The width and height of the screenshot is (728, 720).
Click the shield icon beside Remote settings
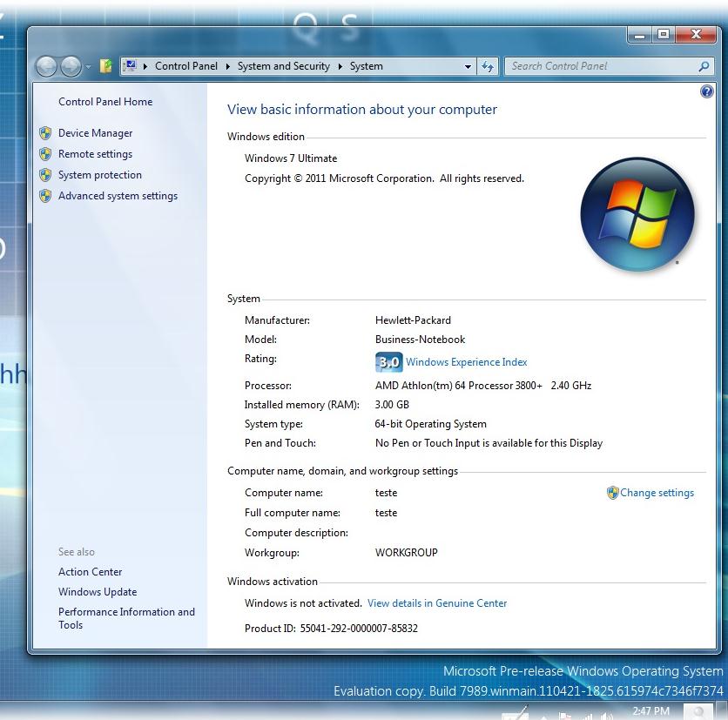click(45, 154)
